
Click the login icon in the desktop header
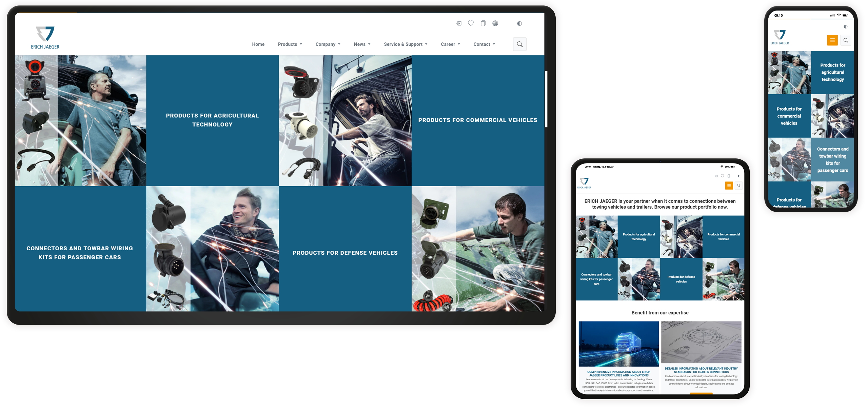click(459, 23)
